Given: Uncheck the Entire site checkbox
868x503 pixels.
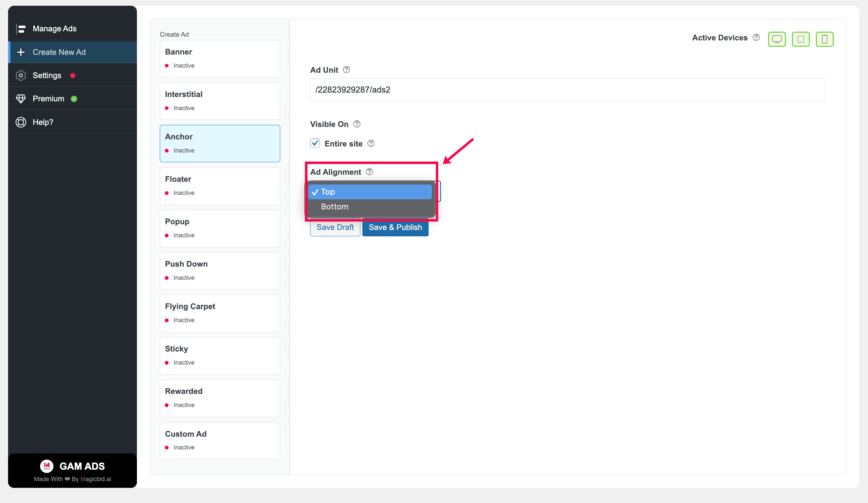Looking at the screenshot, I should [315, 143].
